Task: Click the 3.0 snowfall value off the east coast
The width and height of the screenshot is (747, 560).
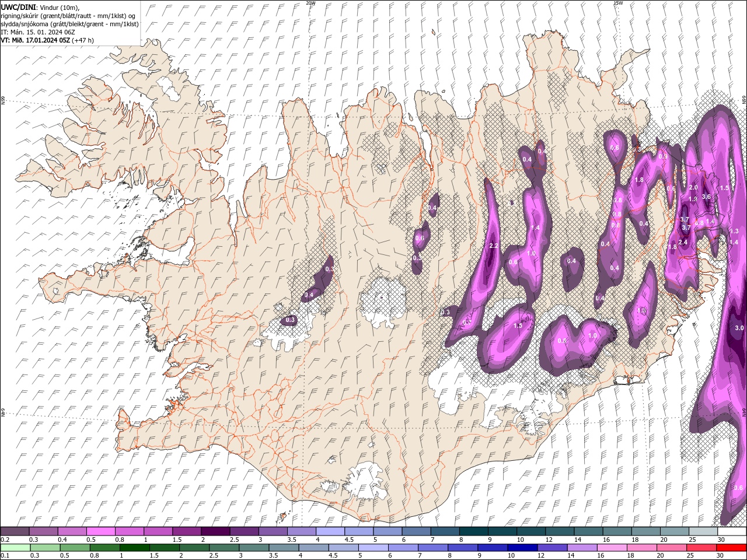Action: pos(739,328)
